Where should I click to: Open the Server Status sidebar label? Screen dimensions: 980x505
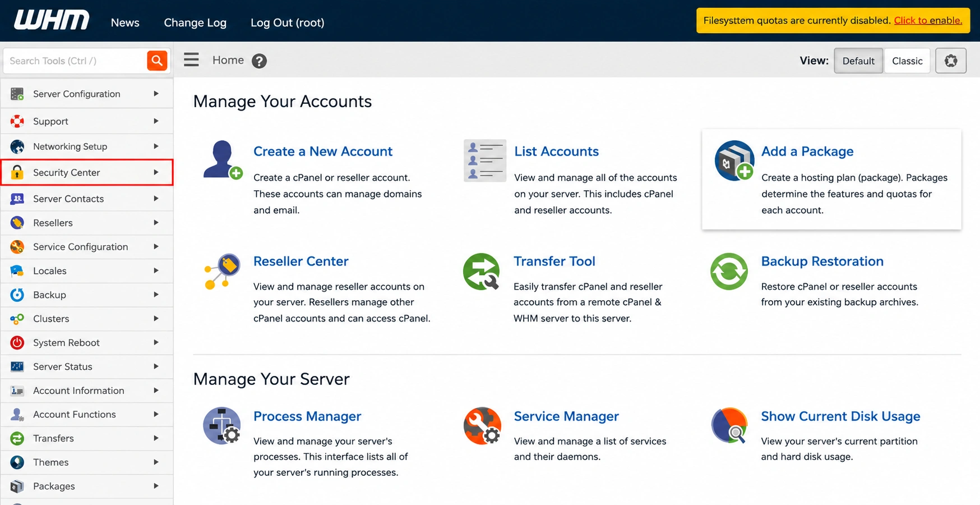(62, 366)
